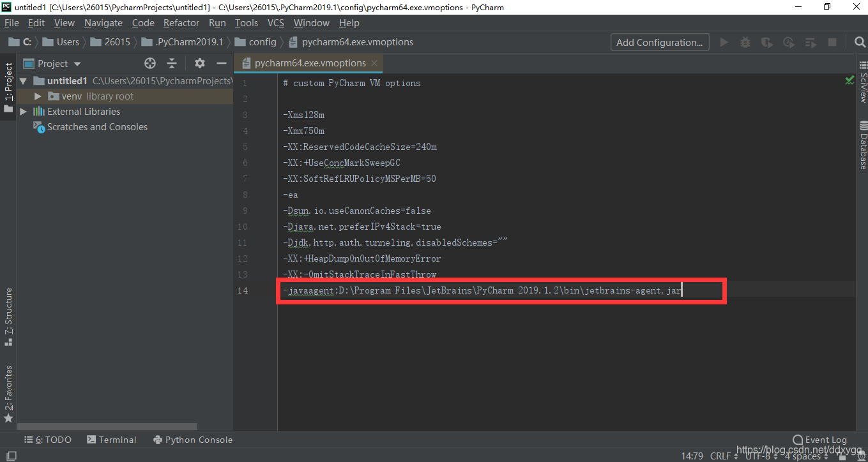
Task: Open CRLF line separator selector
Action: pyautogui.click(x=724, y=456)
